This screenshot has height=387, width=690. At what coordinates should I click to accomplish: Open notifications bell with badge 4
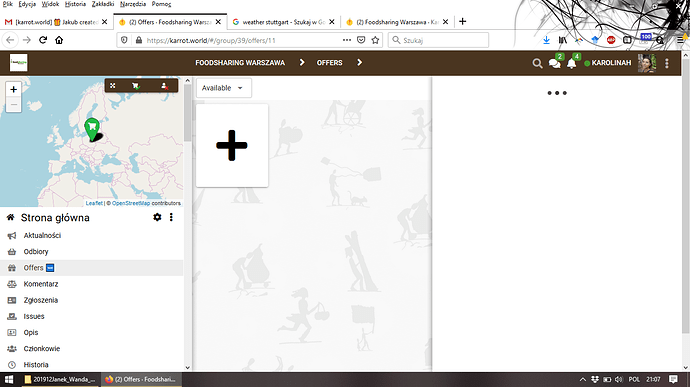pos(573,63)
